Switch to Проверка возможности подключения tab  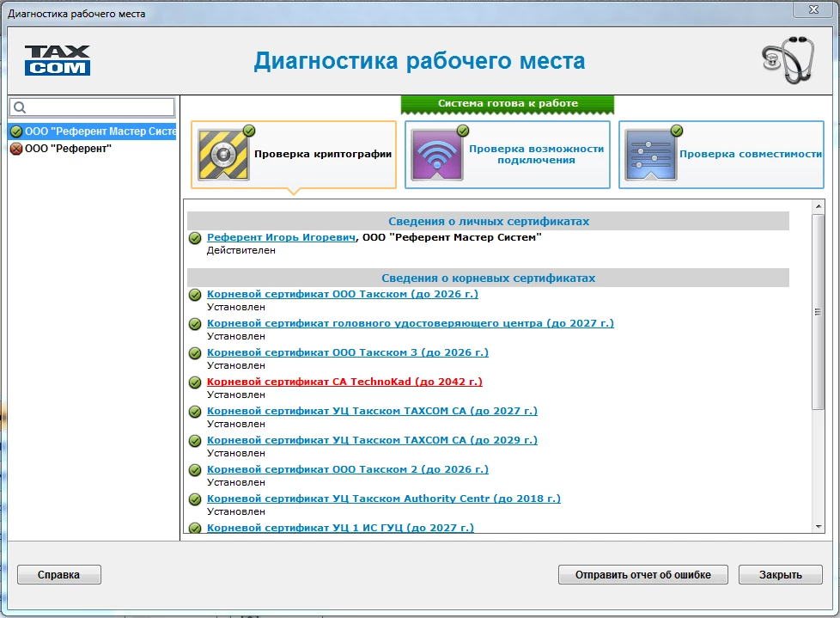pos(536,155)
